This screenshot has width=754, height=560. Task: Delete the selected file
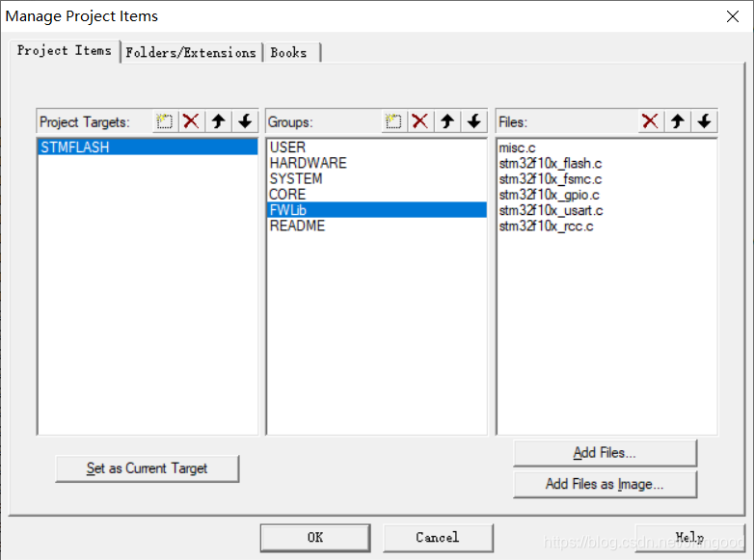(650, 121)
